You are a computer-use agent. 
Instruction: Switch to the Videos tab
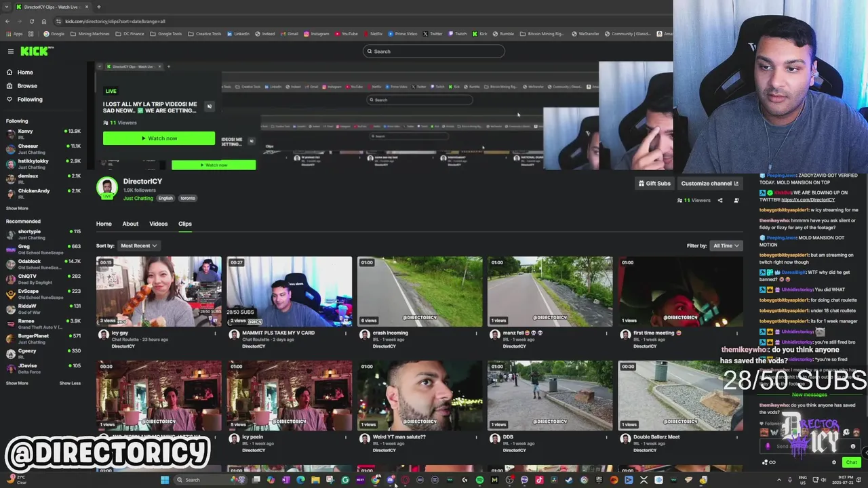158,224
